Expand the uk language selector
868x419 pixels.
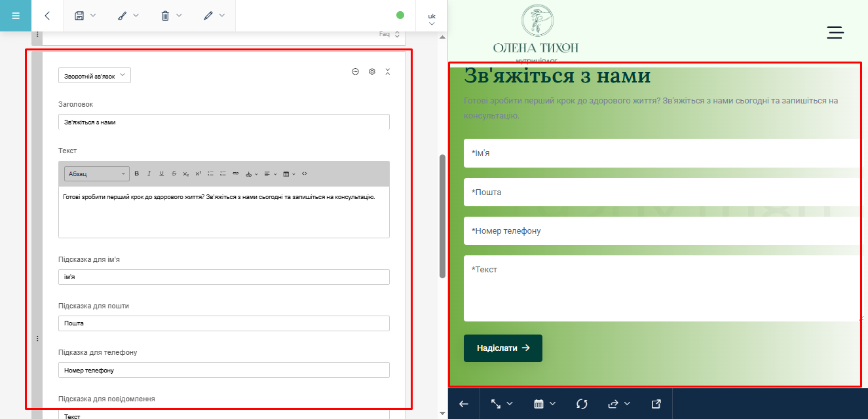[432, 18]
